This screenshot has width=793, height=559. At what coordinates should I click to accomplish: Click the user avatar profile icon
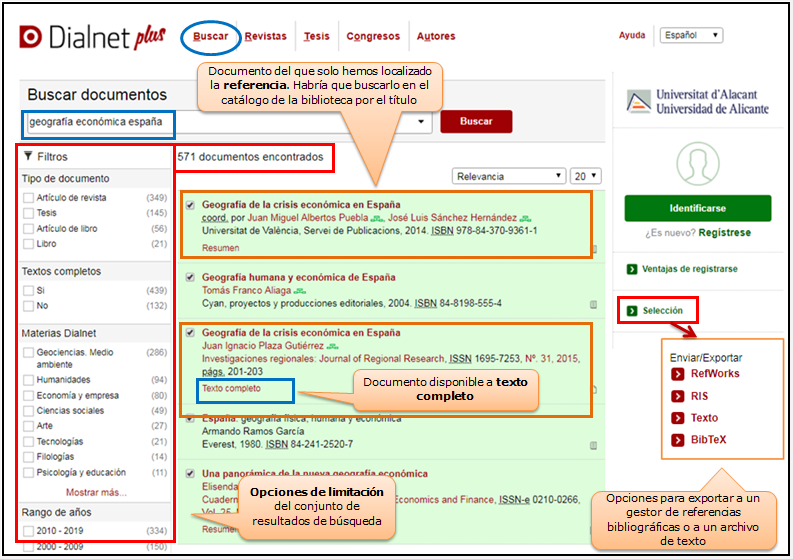coord(697,163)
